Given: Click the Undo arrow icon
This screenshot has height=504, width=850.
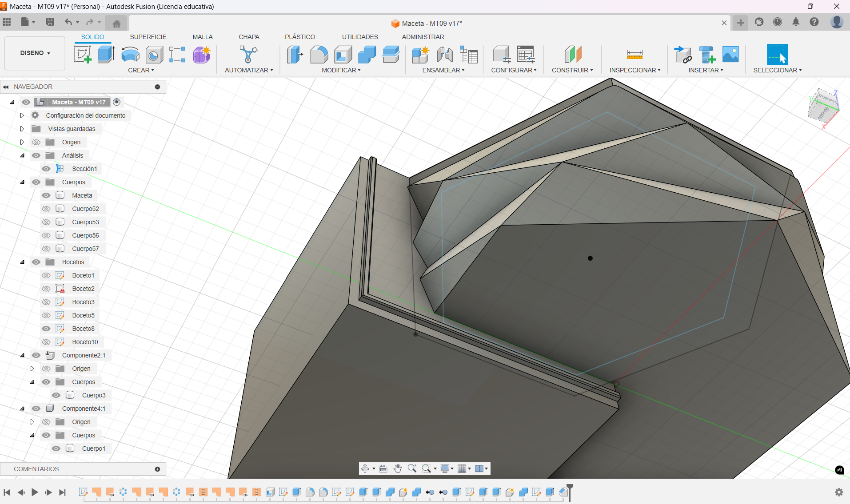Looking at the screenshot, I should pyautogui.click(x=68, y=22).
